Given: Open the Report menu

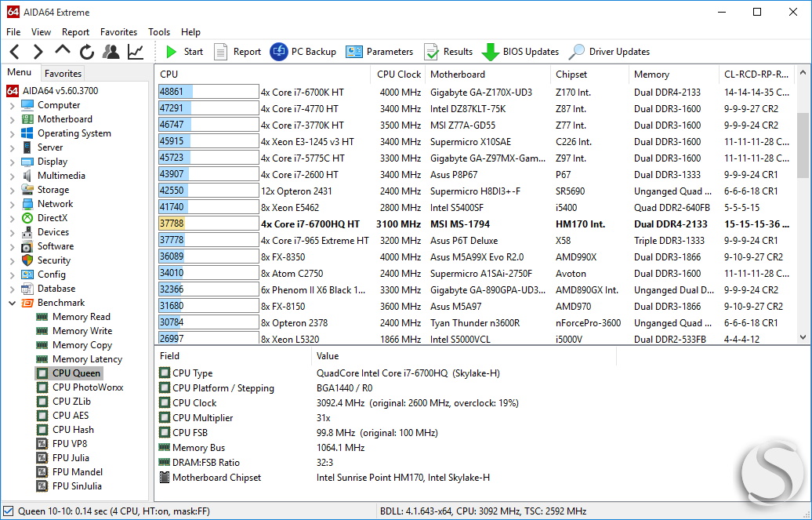Looking at the screenshot, I should pos(75,32).
